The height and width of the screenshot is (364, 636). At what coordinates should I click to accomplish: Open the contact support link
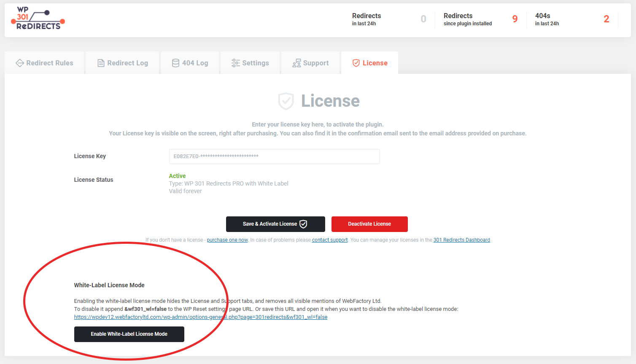pos(330,240)
